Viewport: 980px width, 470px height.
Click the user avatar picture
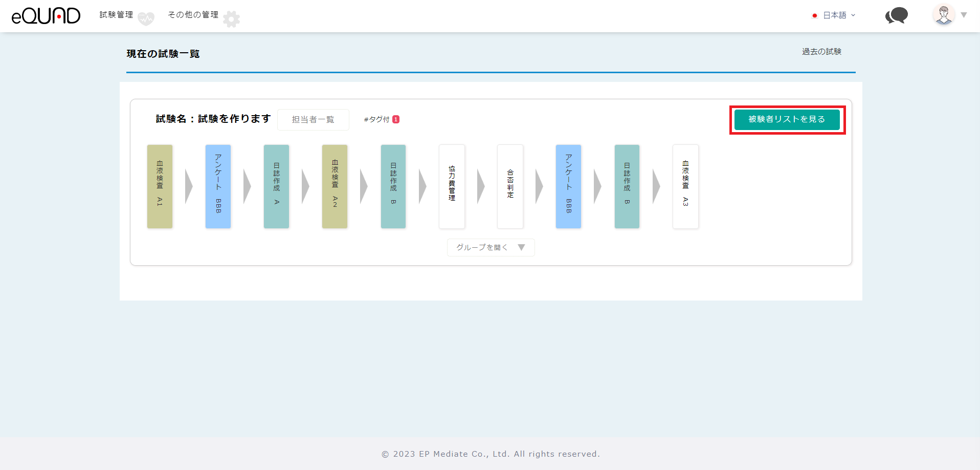(944, 15)
